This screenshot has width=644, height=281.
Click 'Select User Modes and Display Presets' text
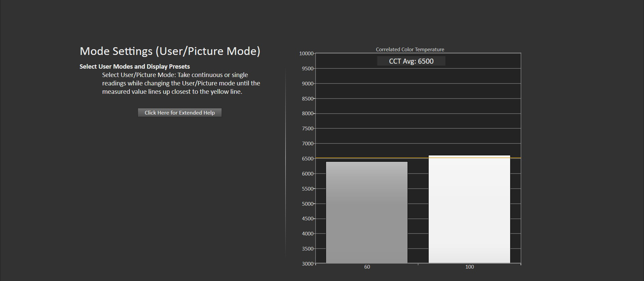click(x=135, y=66)
